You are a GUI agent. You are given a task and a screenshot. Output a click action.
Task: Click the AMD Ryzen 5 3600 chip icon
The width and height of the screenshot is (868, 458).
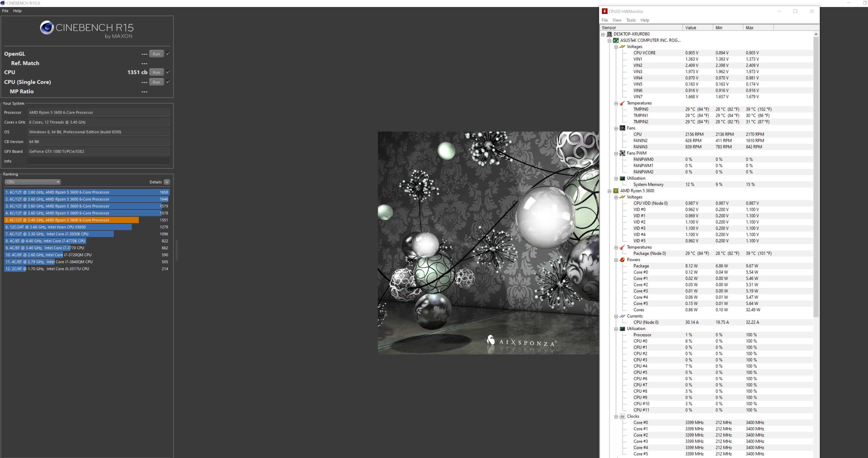coord(616,191)
